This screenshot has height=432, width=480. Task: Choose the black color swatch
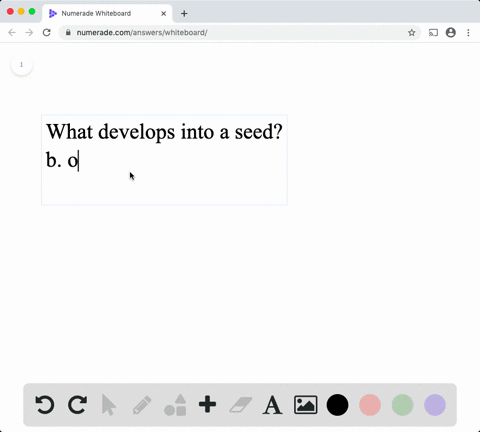[x=337, y=405]
